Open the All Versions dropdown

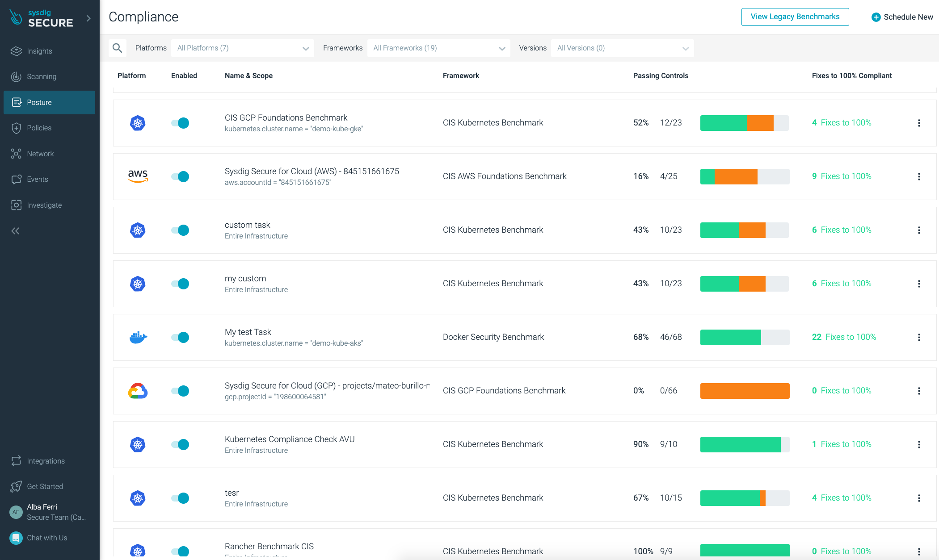[622, 48]
